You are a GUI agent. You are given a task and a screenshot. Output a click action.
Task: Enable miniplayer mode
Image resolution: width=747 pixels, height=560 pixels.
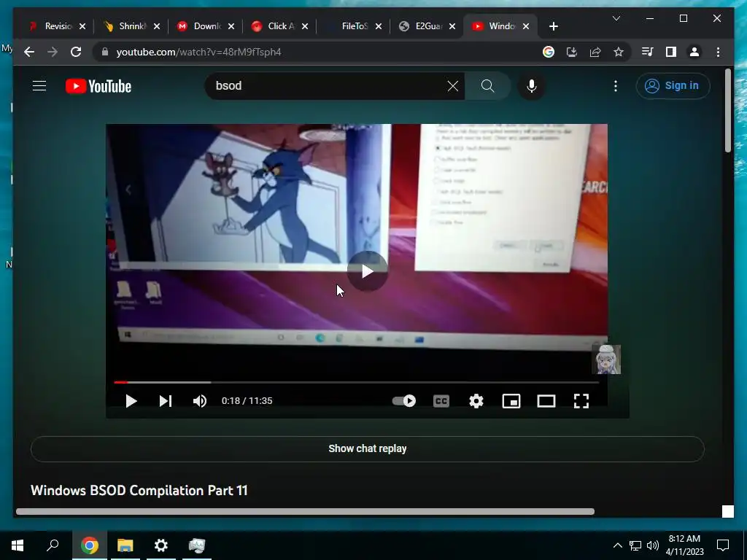[x=511, y=401]
